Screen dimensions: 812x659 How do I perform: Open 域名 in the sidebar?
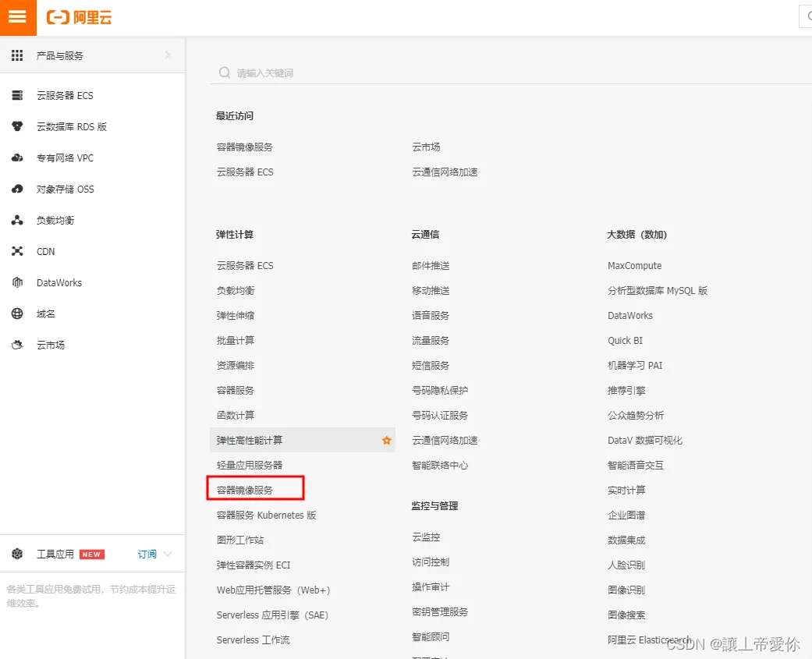45,314
